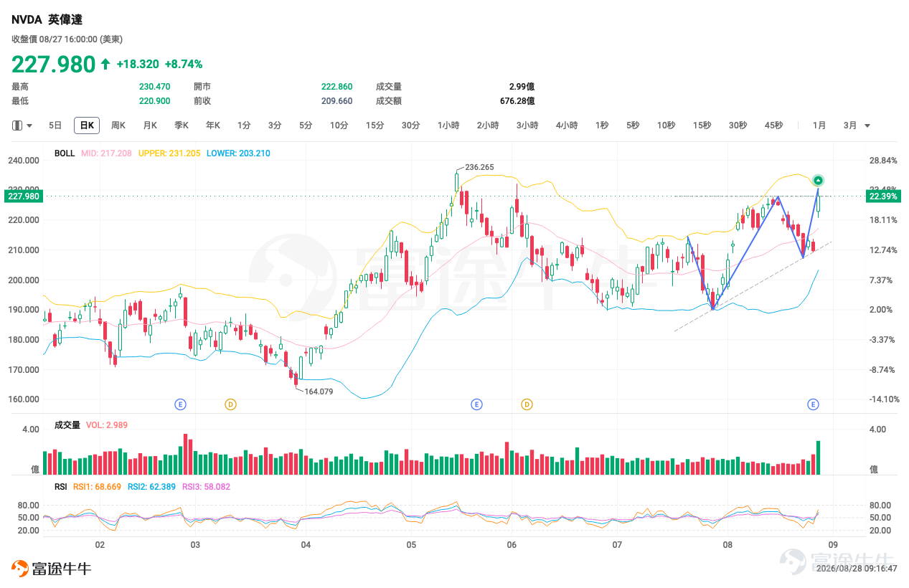
Task: Open the dividend D marker near March
Action: (x=230, y=404)
